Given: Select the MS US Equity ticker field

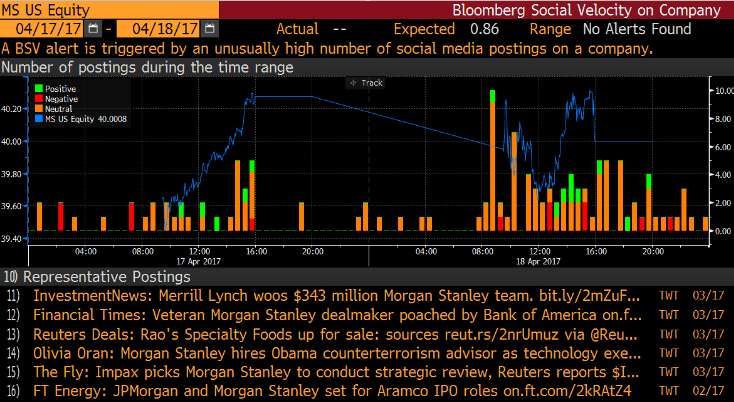Looking at the screenshot, I should tap(110, 10).
